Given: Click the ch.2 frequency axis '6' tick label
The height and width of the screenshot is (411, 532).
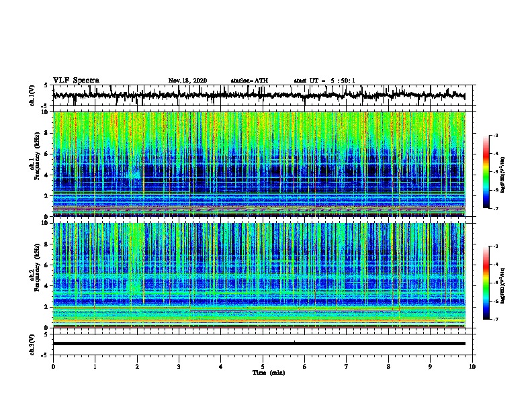Looking at the screenshot, I should (x=47, y=265).
